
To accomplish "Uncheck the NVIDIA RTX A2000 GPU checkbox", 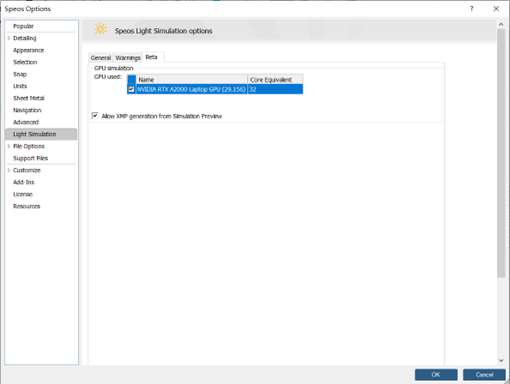I will tap(131, 89).
